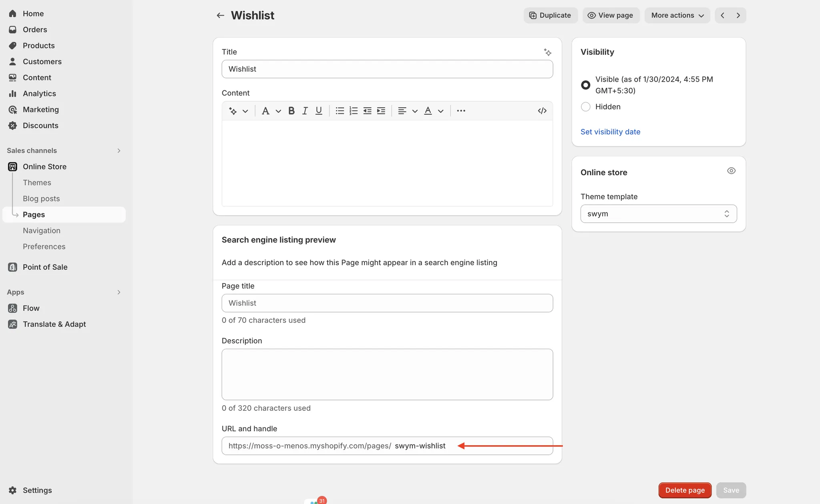Click the back arrow beside Wishlist
Screen dimensions: 820x504
click(x=220, y=16)
